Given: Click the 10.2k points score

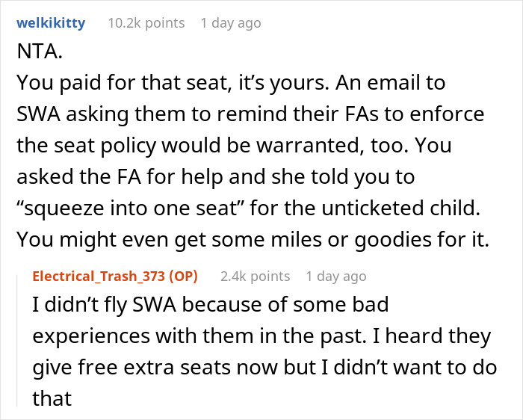Looking at the screenshot, I should (x=146, y=23).
